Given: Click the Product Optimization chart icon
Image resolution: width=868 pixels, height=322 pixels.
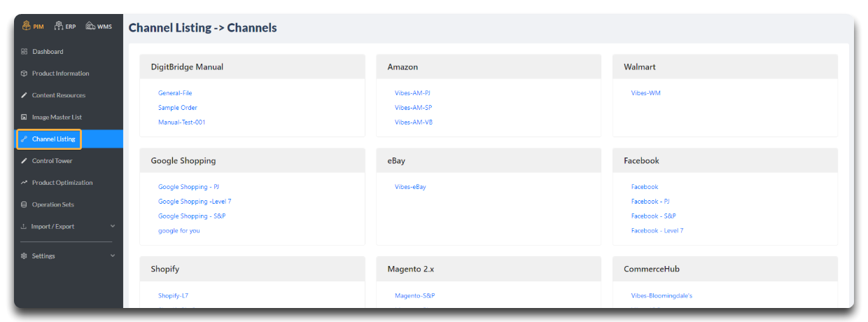Looking at the screenshot, I should (x=24, y=182).
